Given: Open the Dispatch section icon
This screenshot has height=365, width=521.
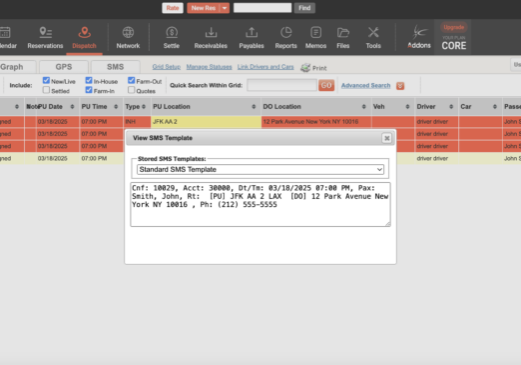Looking at the screenshot, I should coord(84,32).
